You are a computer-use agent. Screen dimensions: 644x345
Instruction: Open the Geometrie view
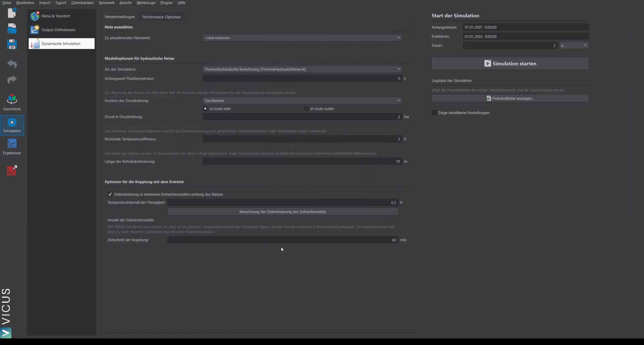coord(12,102)
